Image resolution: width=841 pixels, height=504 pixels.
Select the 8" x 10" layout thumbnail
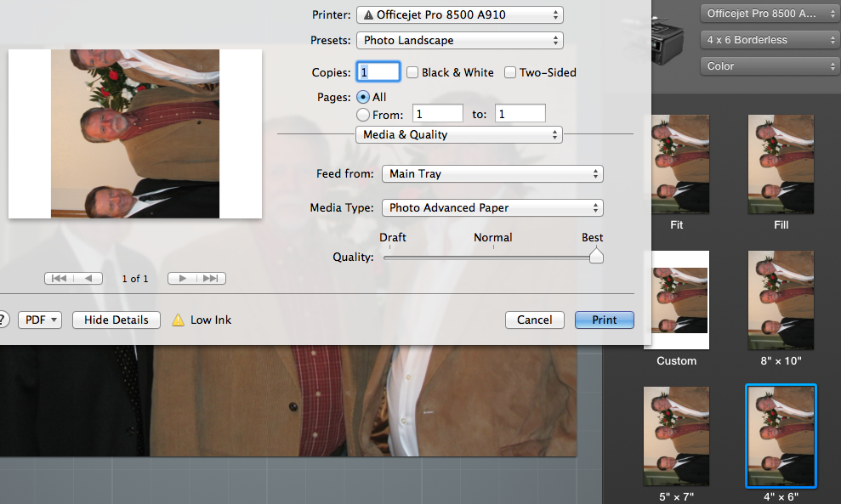click(781, 300)
